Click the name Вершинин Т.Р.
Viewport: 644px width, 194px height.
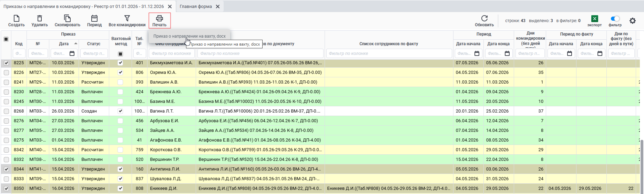tap(164, 159)
